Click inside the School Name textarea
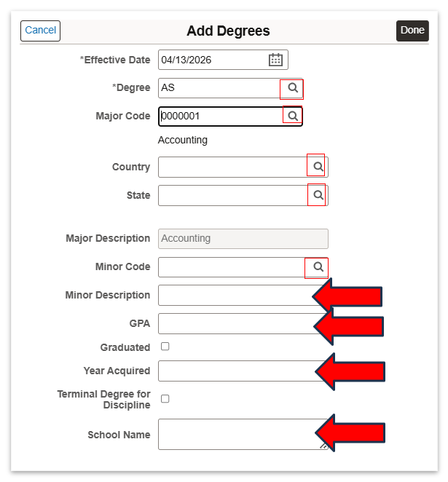The width and height of the screenshot is (448, 482). point(233,434)
